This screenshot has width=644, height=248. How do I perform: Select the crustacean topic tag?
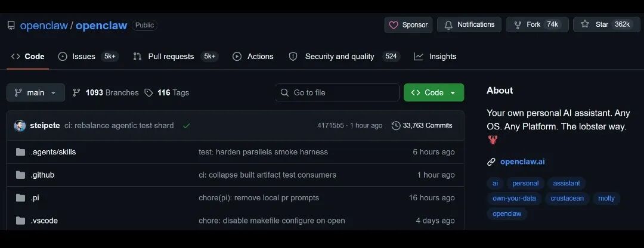click(x=567, y=199)
